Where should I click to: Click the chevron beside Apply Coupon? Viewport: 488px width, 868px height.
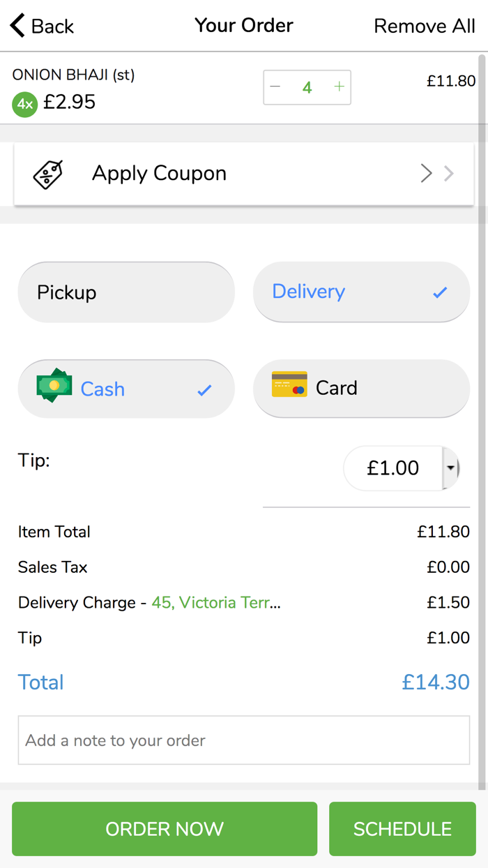[x=426, y=174]
